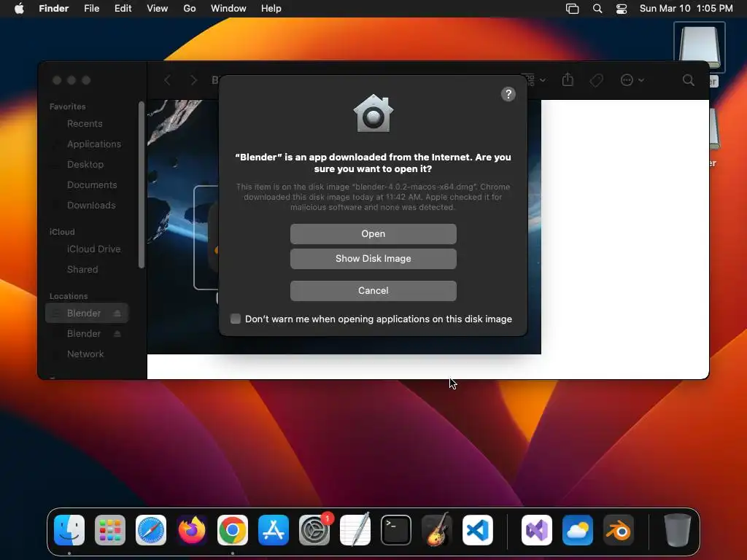Open Visual Studio Code in the Dock
Image resolution: width=747 pixels, height=560 pixels.
pyautogui.click(x=477, y=530)
